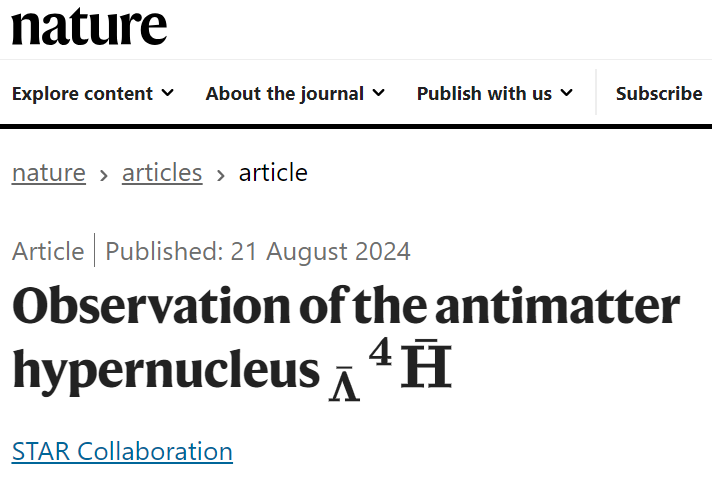Screen dimensions: 712x481
Task: Select the About the journal menu label
Action: pyautogui.click(x=284, y=94)
